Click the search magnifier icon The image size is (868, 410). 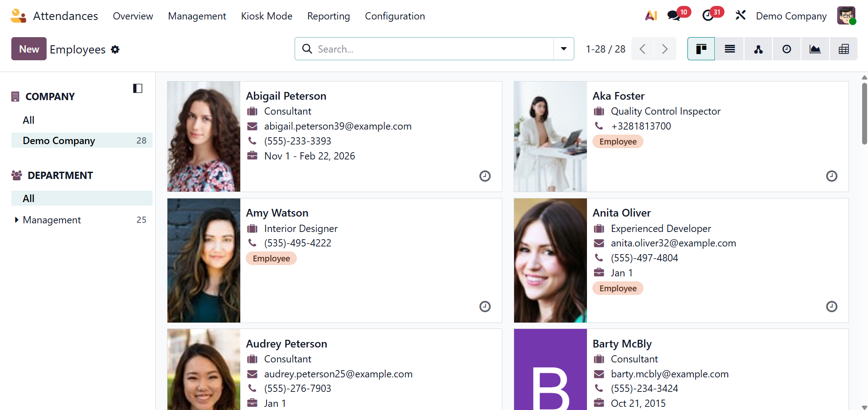[x=307, y=49]
